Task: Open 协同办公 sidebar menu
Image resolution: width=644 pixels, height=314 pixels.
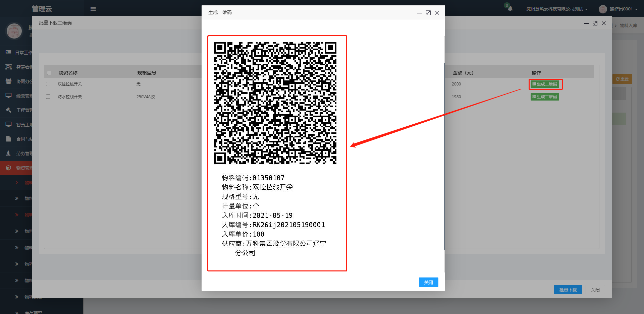Action: [19, 81]
